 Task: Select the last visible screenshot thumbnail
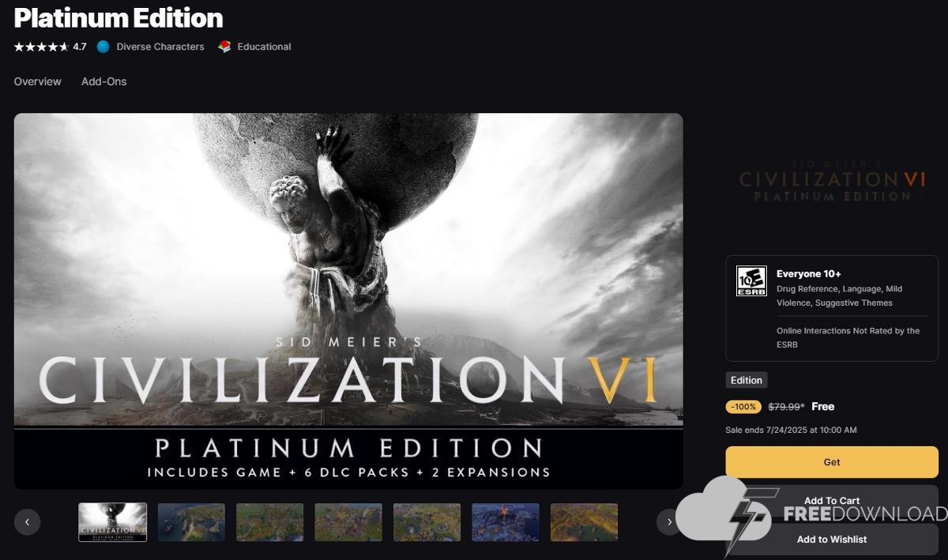point(584,522)
